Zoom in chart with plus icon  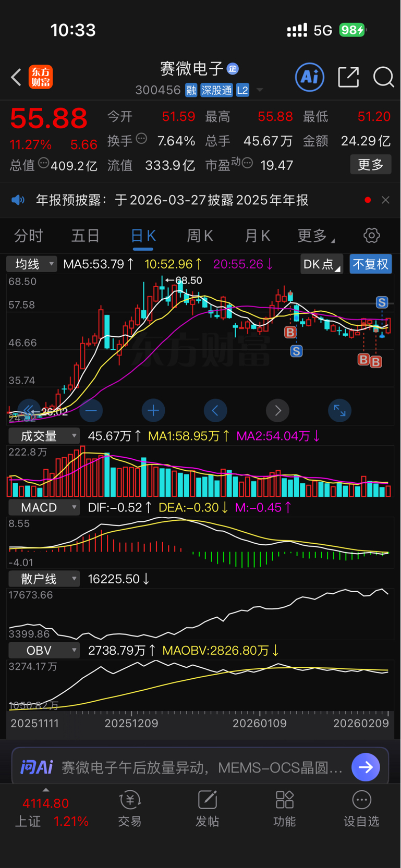coord(153,411)
